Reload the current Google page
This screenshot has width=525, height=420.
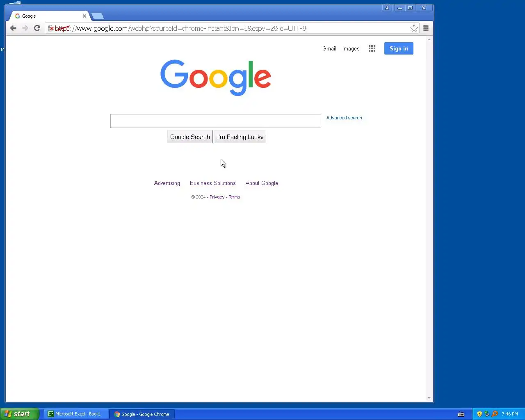pos(37,28)
